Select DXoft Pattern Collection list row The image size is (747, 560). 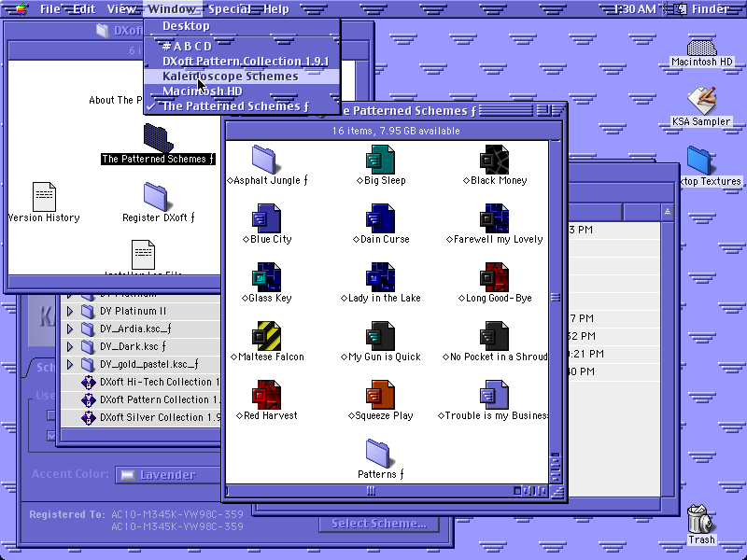(141, 400)
